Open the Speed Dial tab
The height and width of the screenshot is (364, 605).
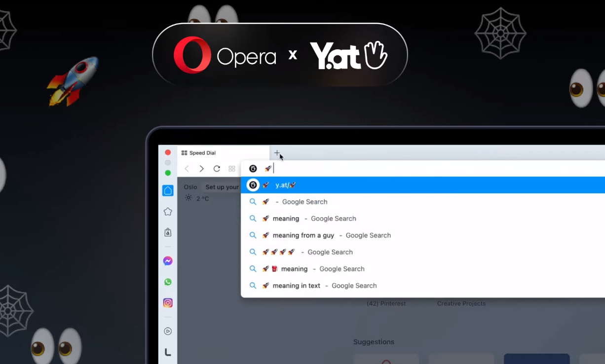223,153
